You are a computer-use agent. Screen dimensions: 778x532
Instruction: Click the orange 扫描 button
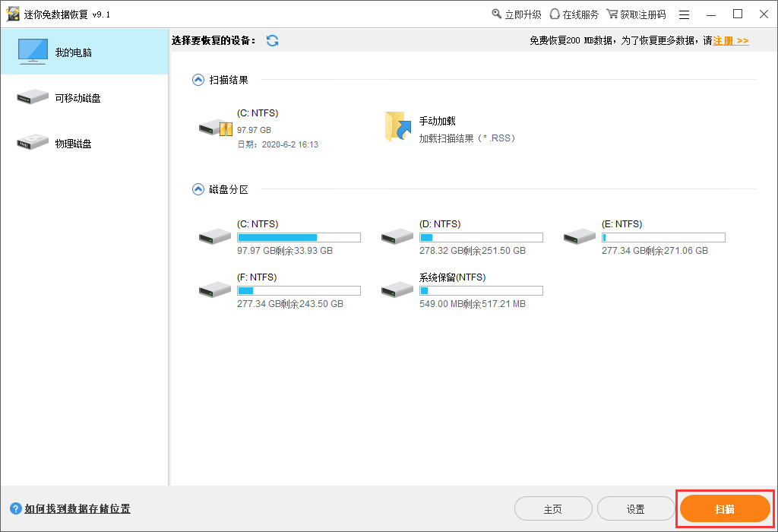point(725,508)
